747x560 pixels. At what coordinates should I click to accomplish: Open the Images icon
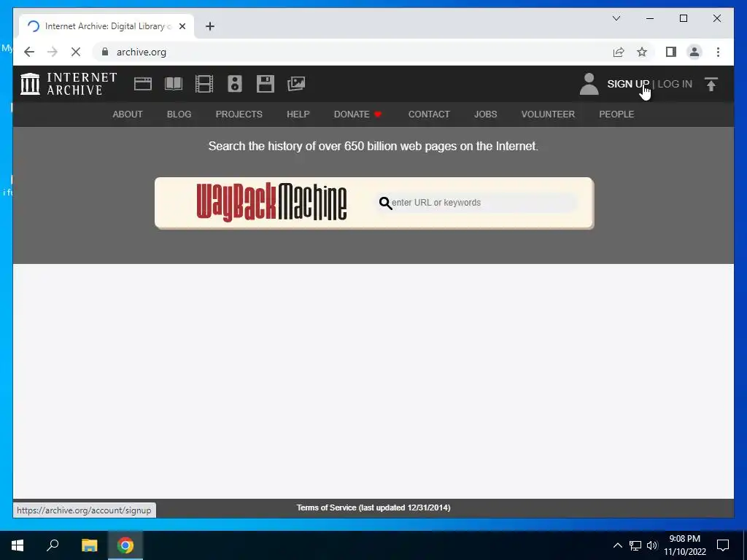[296, 84]
